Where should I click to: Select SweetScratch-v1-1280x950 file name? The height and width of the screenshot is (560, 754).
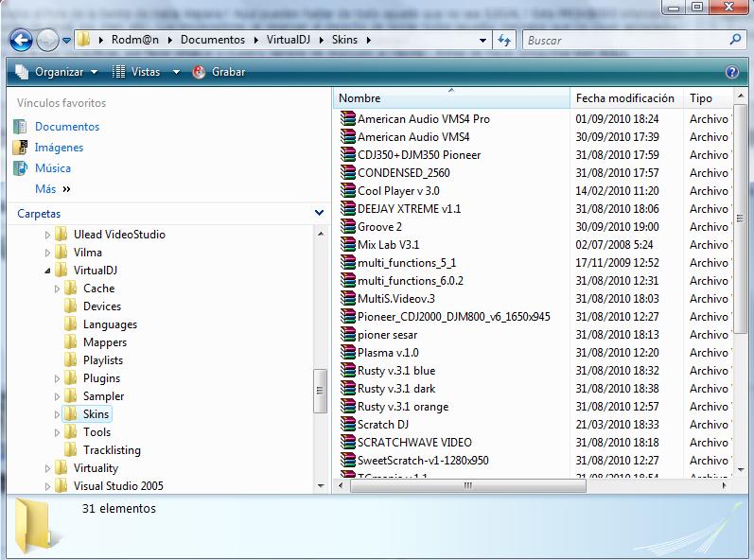[x=423, y=461]
